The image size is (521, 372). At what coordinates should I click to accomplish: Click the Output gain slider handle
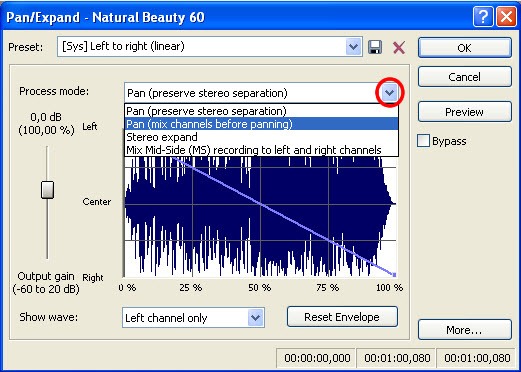click(47, 190)
